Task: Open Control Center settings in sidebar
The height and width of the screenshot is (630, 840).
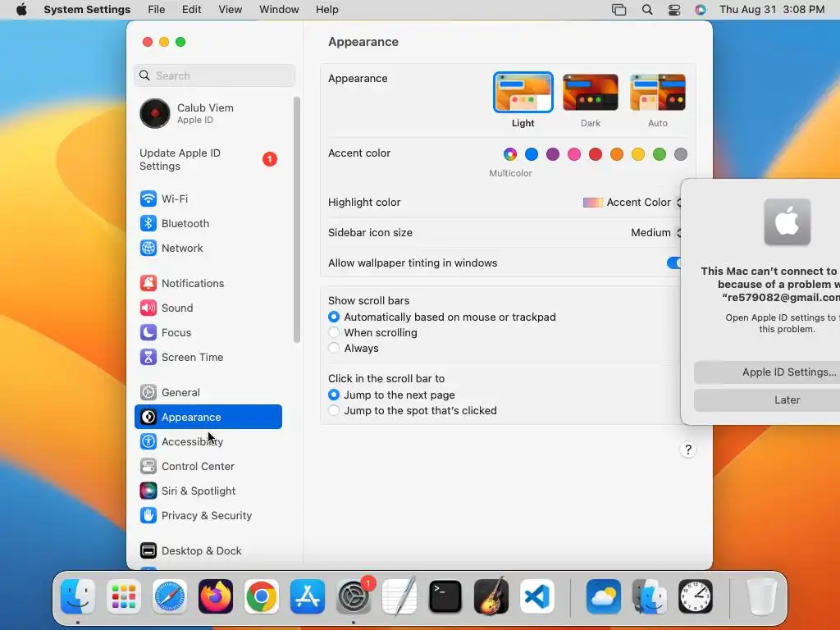Action: coord(208,466)
